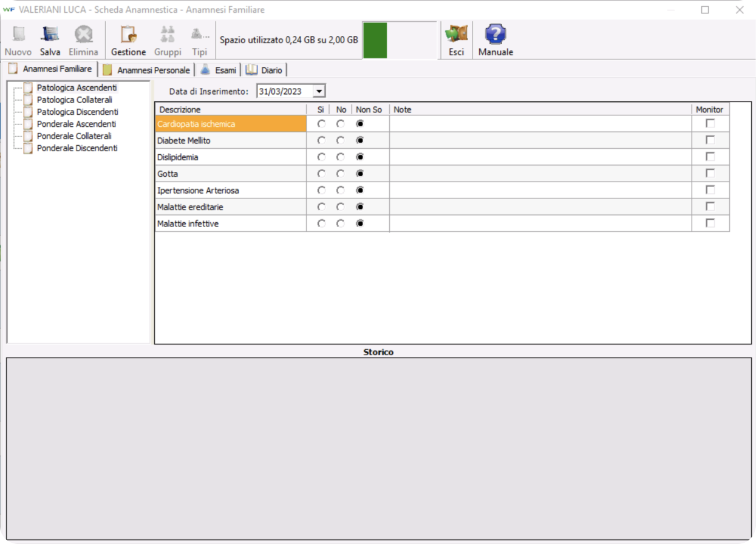Enable Monitor checkbox for Dislipidemia
Screen dimensions: 756x544
point(710,157)
